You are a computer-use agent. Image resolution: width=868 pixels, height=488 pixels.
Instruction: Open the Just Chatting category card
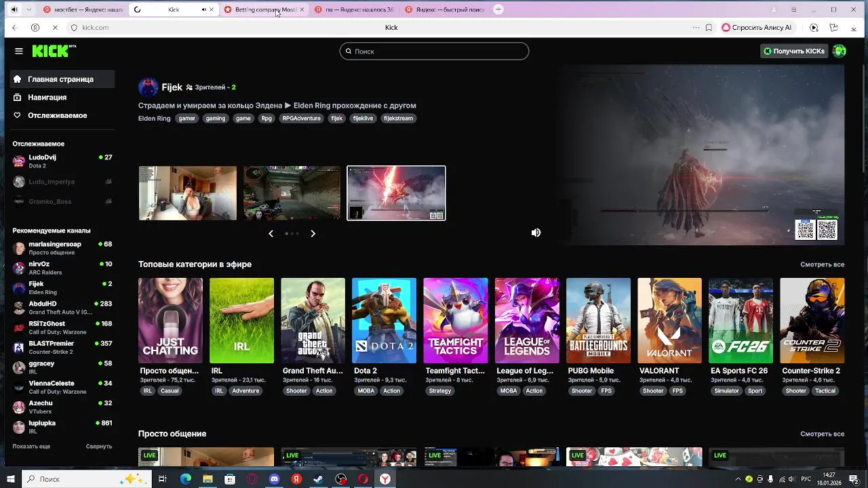coord(170,321)
